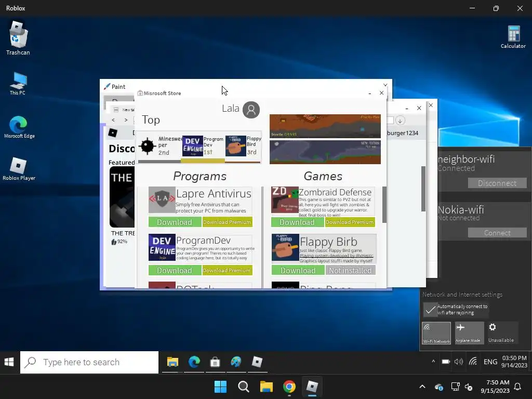Open Store bag icon on in-game taskbar

(x=215, y=362)
